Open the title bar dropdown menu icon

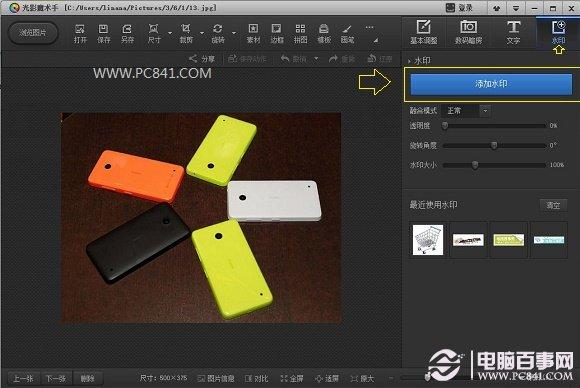(x=516, y=8)
